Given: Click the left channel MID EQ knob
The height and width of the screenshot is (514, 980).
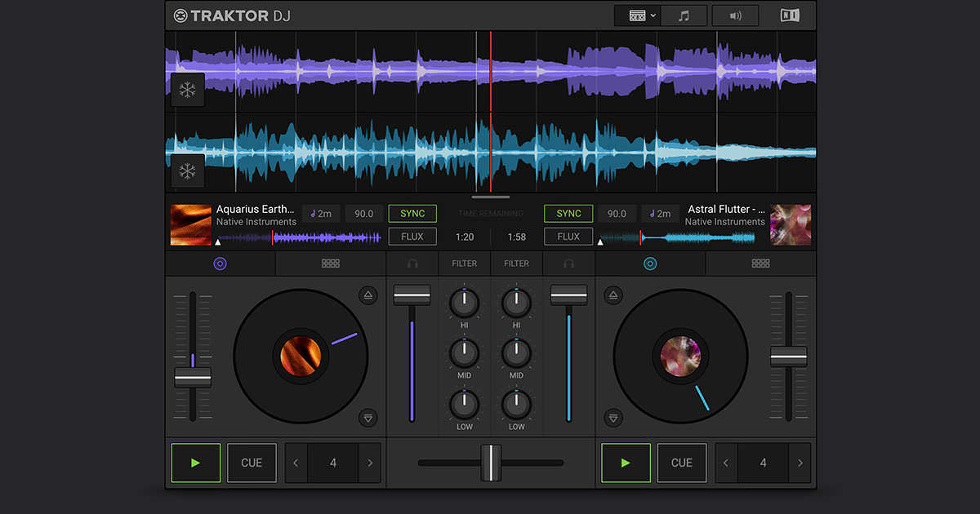Looking at the screenshot, I should tap(464, 354).
